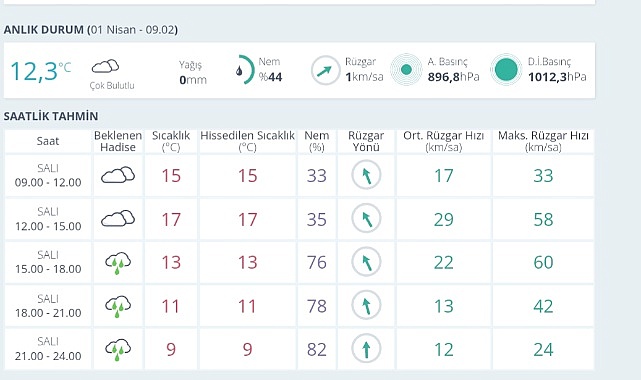
Task: Click cloud icon for 09.00 - 12.00
Action: tap(118, 175)
